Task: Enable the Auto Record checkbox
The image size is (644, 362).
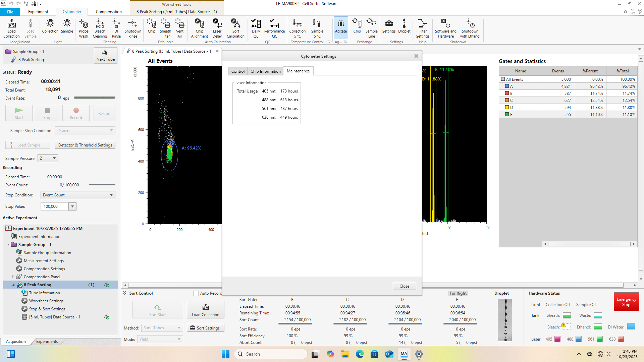Action: click(x=196, y=293)
